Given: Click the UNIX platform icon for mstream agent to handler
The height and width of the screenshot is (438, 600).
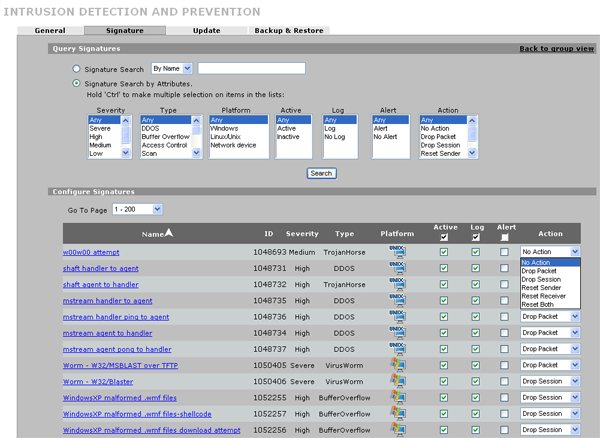Looking at the screenshot, I should [x=399, y=333].
